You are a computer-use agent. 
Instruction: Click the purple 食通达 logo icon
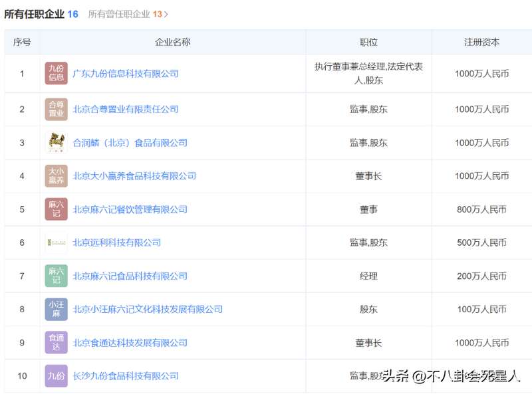(x=57, y=342)
